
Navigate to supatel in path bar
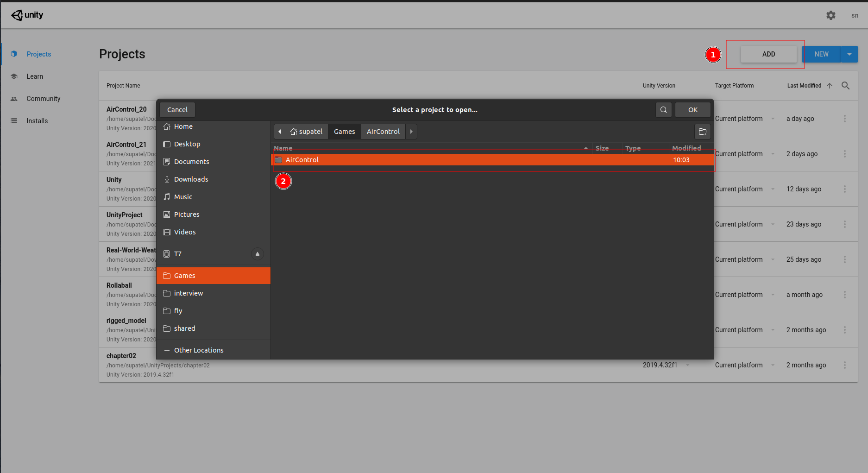(x=307, y=132)
